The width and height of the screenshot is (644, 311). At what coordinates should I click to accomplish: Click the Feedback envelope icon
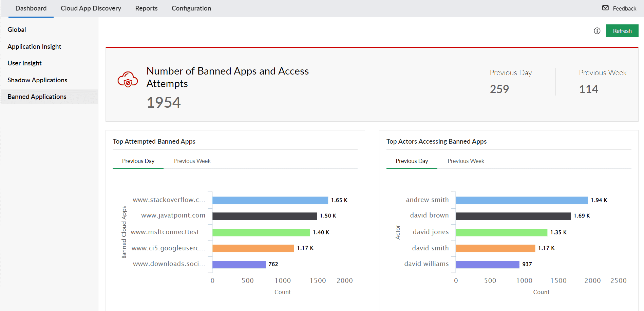(x=606, y=8)
